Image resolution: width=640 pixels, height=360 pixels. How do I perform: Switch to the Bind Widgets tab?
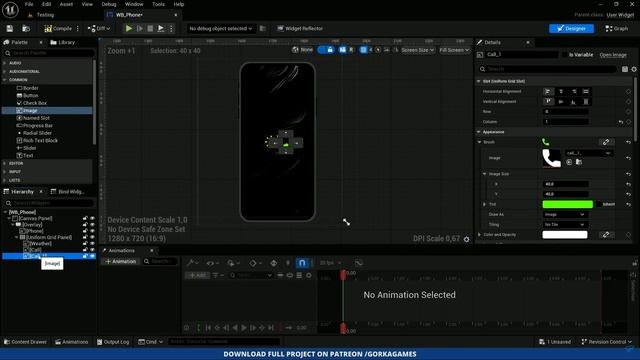point(68,191)
